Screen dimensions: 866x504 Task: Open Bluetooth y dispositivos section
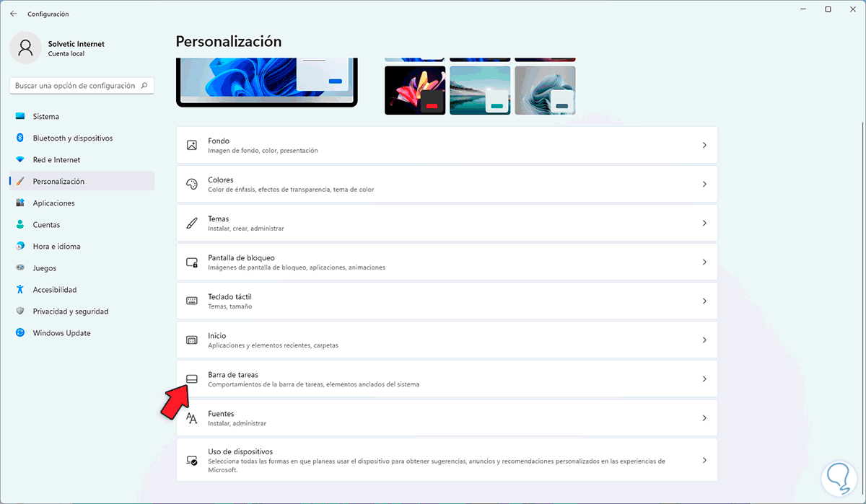[x=82, y=138]
